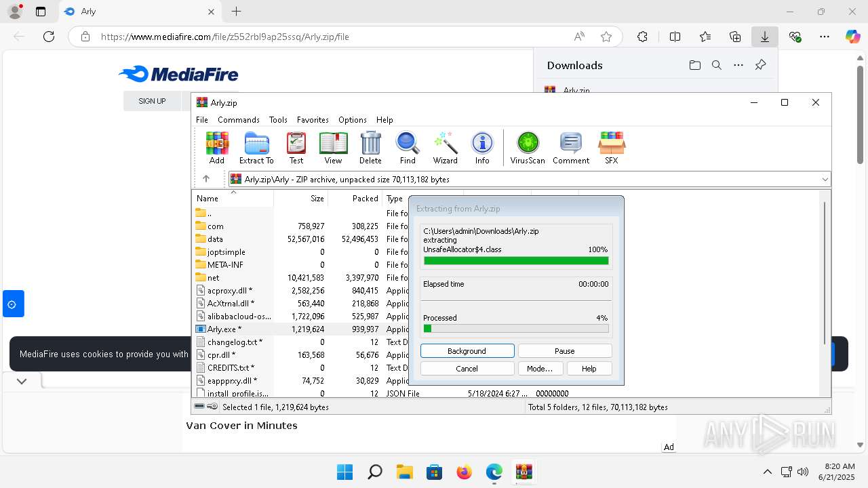Screen dimensions: 868x488
Task: Click the browser Extensions icon
Action: pos(642,37)
